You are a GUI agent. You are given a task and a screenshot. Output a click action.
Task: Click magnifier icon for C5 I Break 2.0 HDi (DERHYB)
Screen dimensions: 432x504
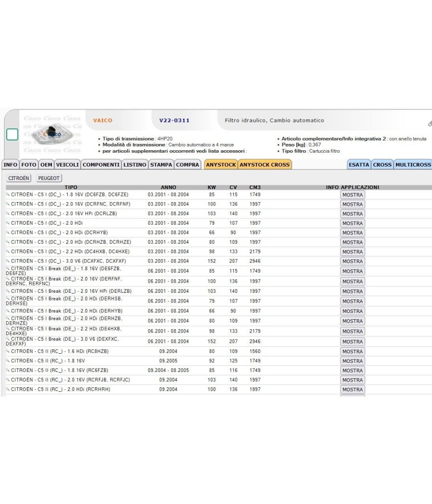point(8,311)
